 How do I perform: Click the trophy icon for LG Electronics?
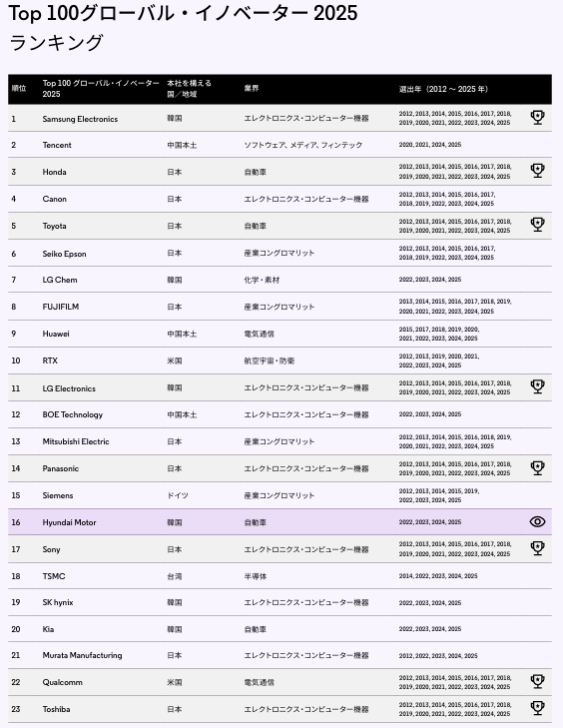537,386
